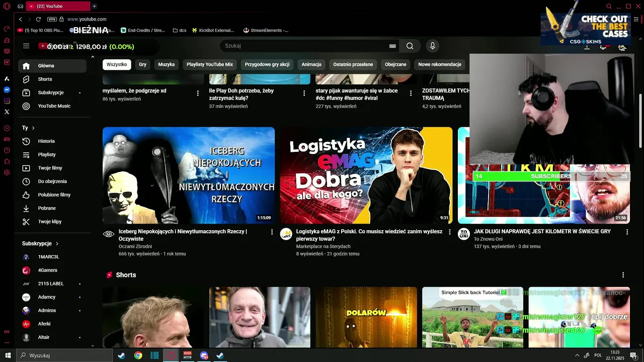This screenshot has height=362, width=644.
Task: Start voice search with the microphone icon
Action: [432, 46]
